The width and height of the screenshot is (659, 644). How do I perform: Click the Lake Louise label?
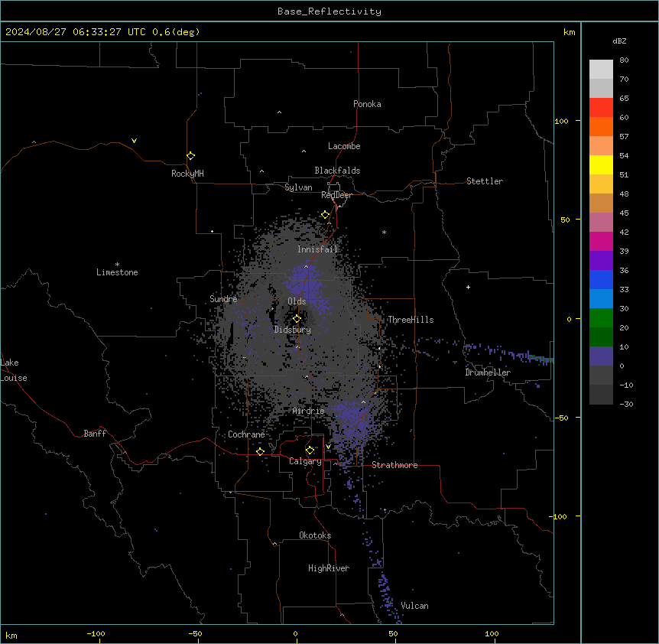14,370
